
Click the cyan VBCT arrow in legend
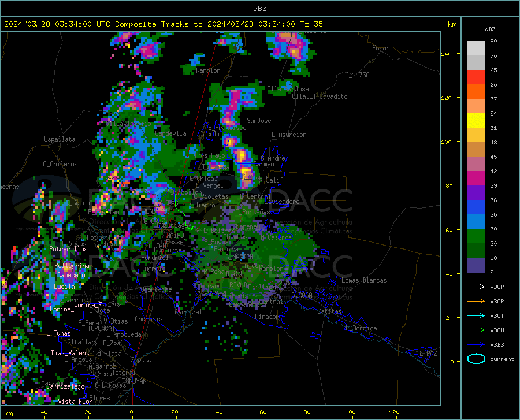point(476,315)
